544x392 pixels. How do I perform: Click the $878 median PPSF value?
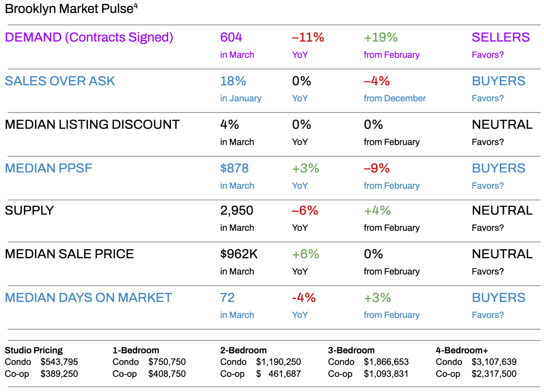(234, 168)
